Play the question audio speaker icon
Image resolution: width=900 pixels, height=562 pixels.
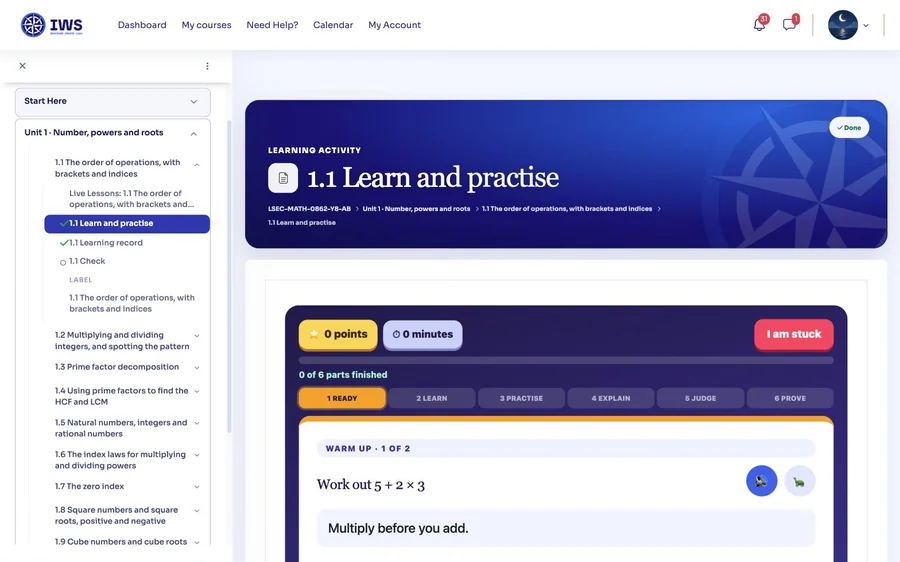tap(762, 481)
